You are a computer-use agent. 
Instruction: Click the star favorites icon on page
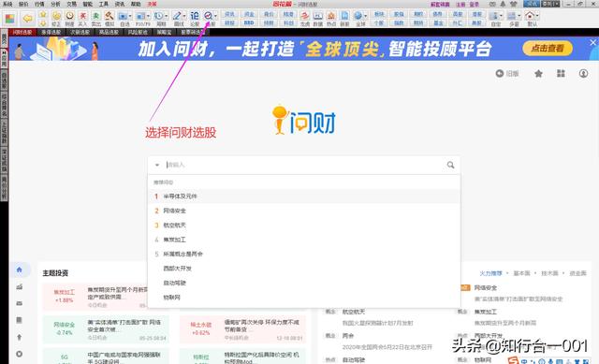(538, 73)
